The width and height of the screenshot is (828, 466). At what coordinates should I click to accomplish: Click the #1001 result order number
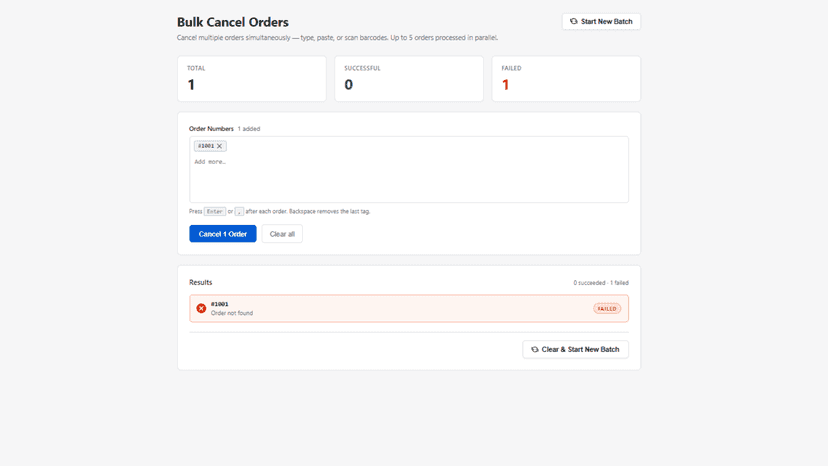pos(220,304)
